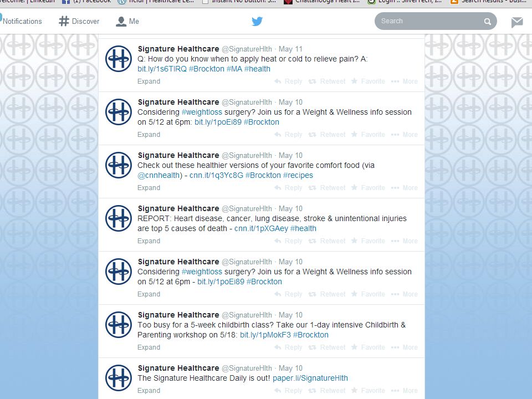
Task: Favorite first May 10 weightloss surgery tweet
Action: [368, 135]
